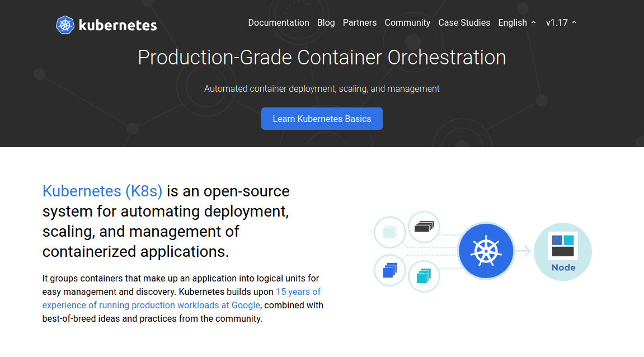Click the 'containerized applications.' text line
The width and height of the screenshot is (644, 357).
click(x=135, y=251)
